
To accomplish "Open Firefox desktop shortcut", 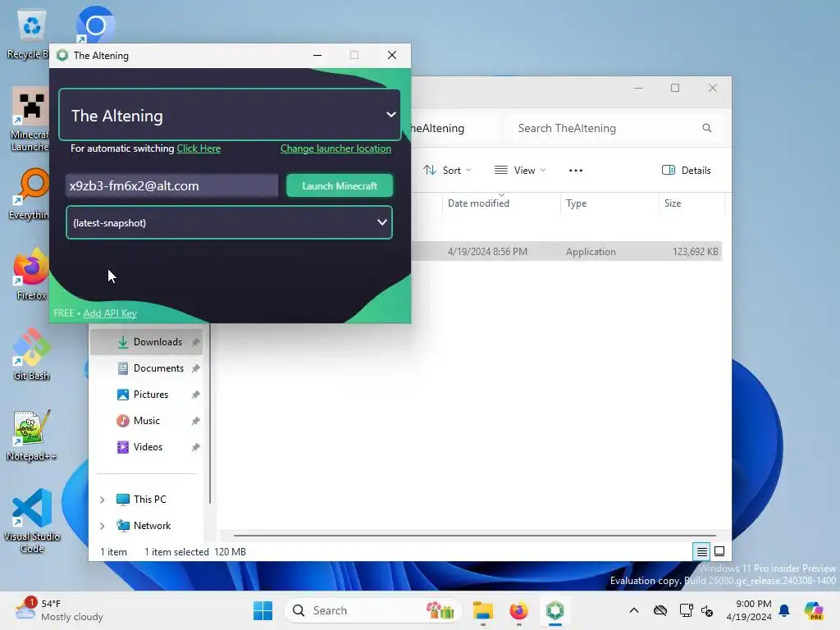I will [x=30, y=274].
